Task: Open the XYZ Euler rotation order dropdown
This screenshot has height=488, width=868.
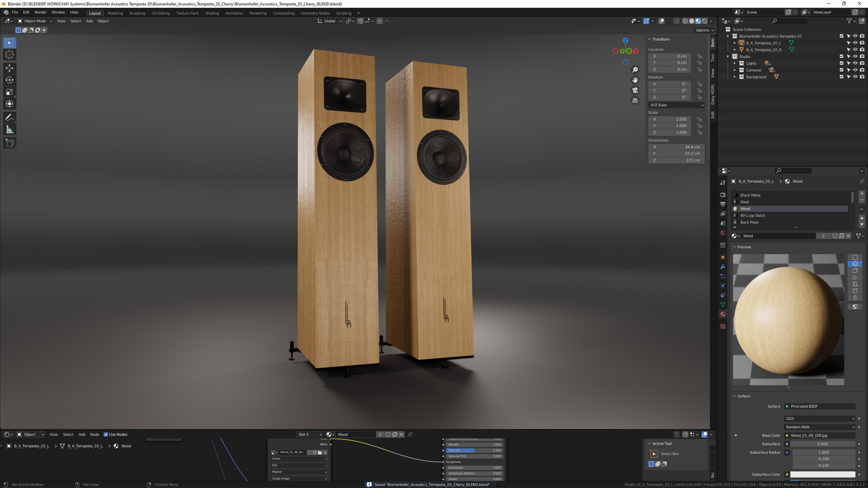Action: 676,105
